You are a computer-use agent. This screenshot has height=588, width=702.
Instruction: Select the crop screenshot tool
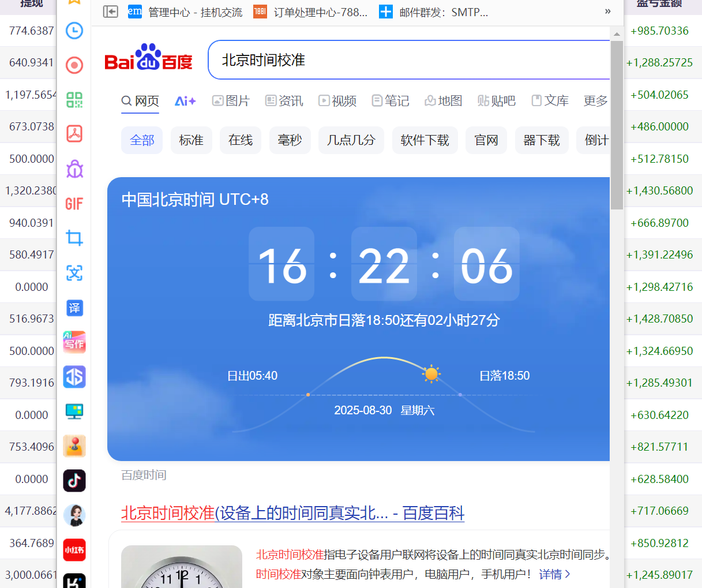pyautogui.click(x=74, y=238)
